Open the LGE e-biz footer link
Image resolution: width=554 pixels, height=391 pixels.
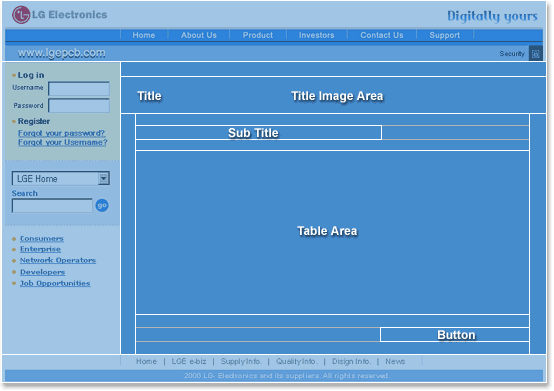click(189, 361)
